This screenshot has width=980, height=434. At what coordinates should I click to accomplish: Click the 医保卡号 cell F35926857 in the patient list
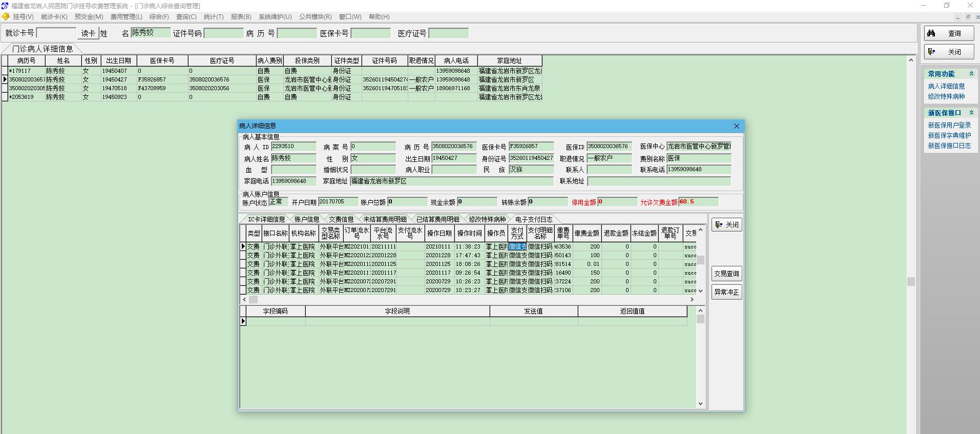[162, 79]
